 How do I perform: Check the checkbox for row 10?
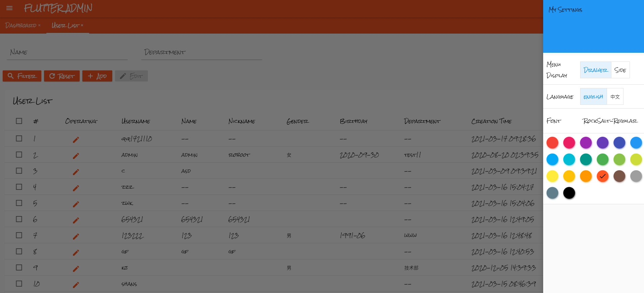[x=19, y=284]
